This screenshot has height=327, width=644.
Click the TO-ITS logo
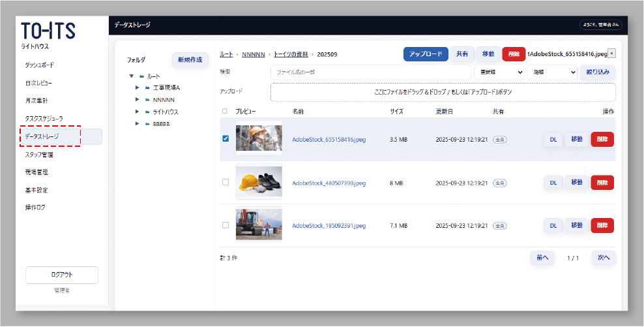coord(48,31)
